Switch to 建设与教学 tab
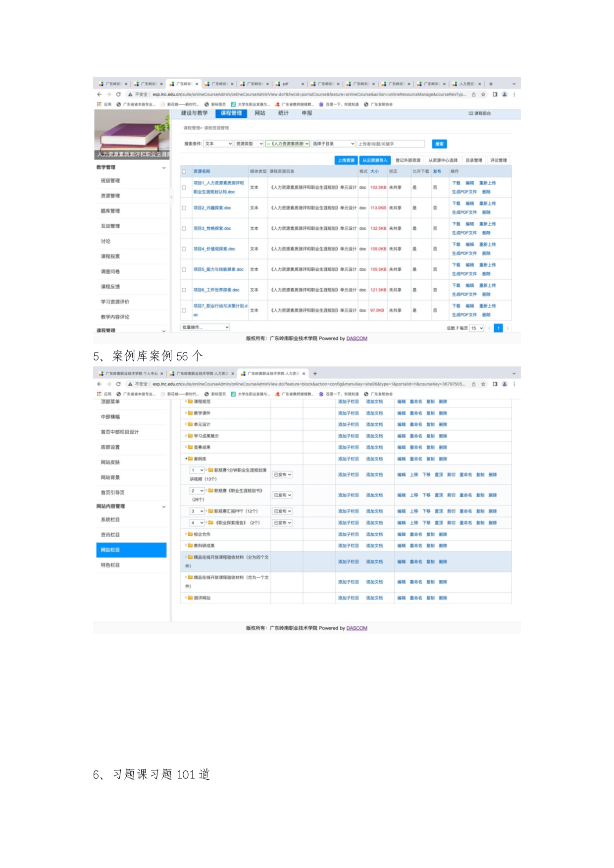This screenshot has height=868, width=614. (195, 113)
